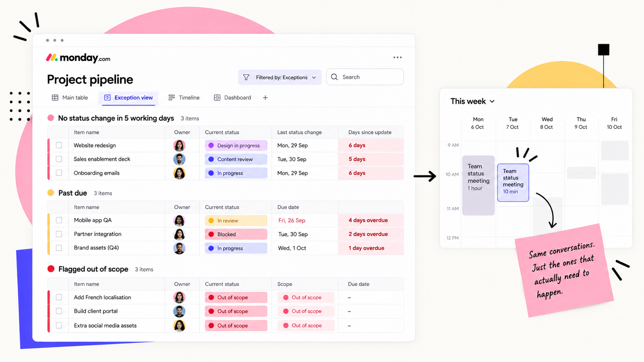Open the Timeline tab
The image size is (644, 362).
[x=184, y=98]
